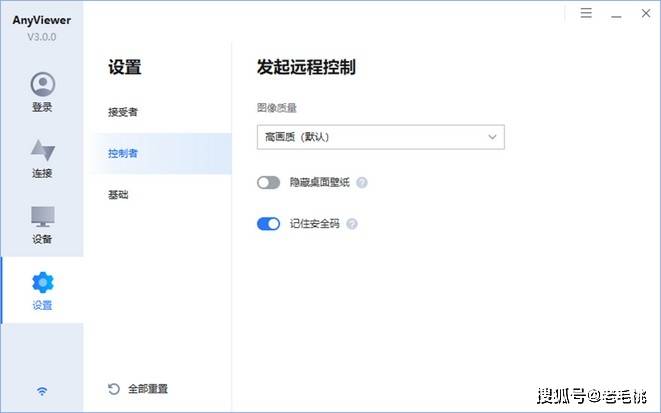Click the network status wifi icon
Image resolution: width=661 pixels, height=413 pixels.
coord(42,390)
